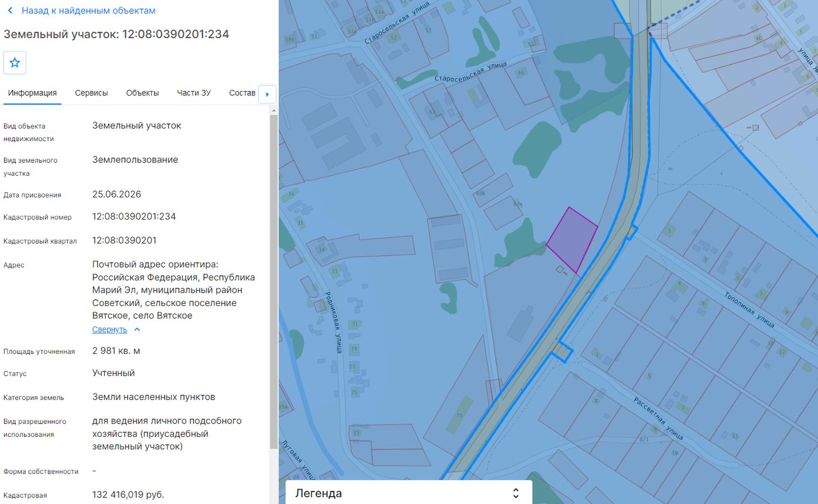Click the info panel vertical scrollbar
This screenshot has height=504, width=818.
pyautogui.click(x=273, y=282)
